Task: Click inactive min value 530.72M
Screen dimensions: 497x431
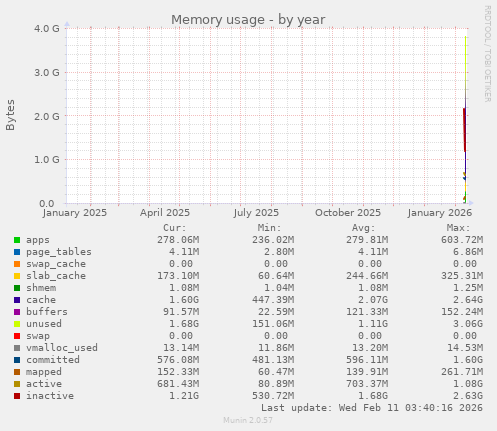Action: point(273,396)
